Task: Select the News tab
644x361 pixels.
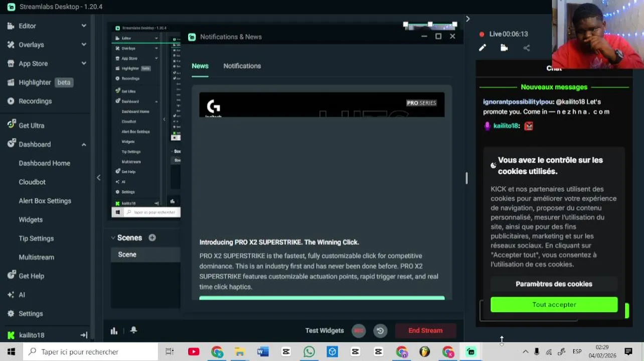Action: click(200, 66)
